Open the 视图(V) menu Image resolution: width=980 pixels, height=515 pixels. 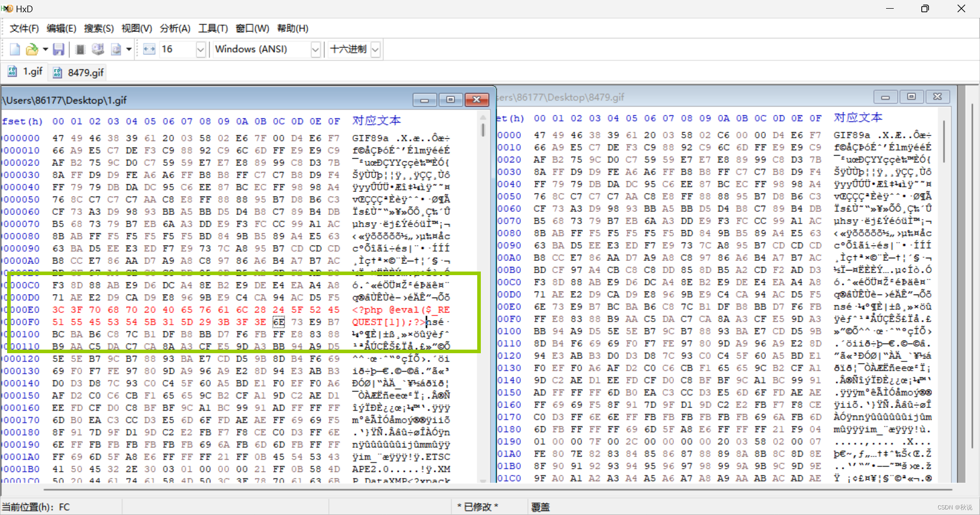pyautogui.click(x=137, y=29)
